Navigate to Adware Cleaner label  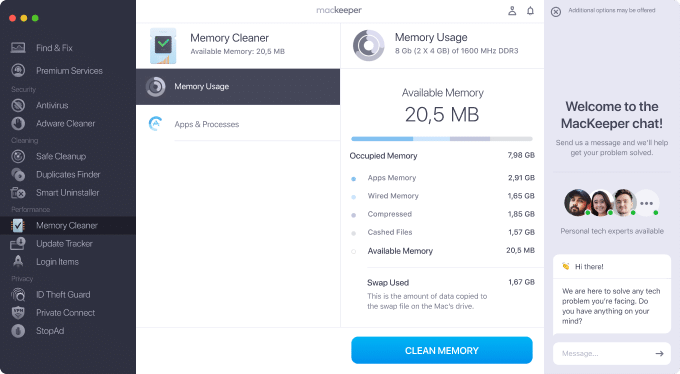[x=65, y=124]
